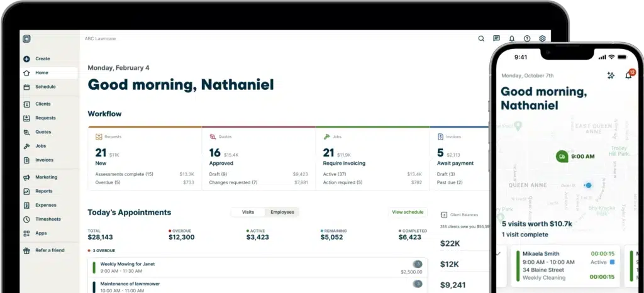Open the Requests workflow card
Screen dimensions: 644x293
click(x=145, y=157)
